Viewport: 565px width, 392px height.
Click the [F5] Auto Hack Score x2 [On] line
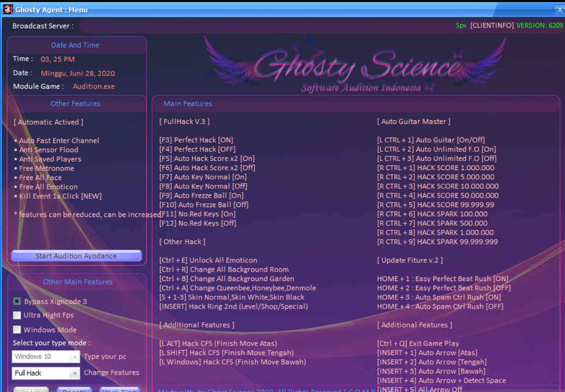tap(207, 159)
